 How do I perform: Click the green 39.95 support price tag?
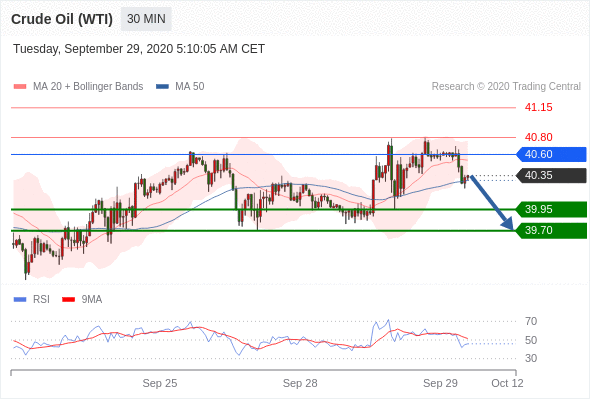click(551, 209)
